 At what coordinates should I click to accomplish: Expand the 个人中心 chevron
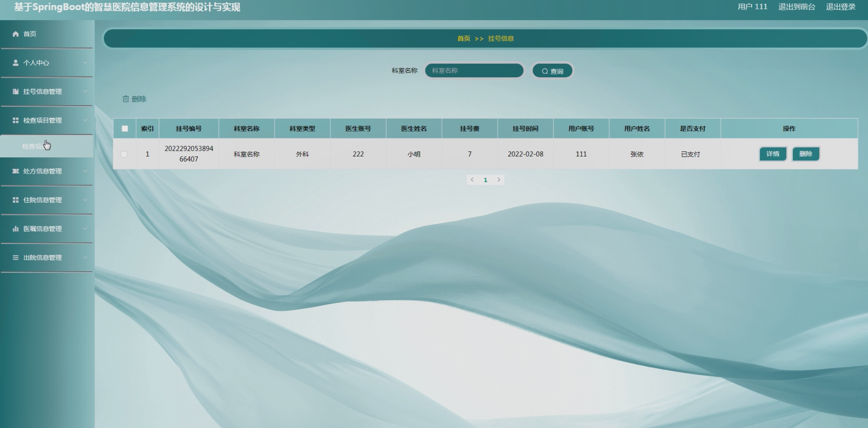85,63
